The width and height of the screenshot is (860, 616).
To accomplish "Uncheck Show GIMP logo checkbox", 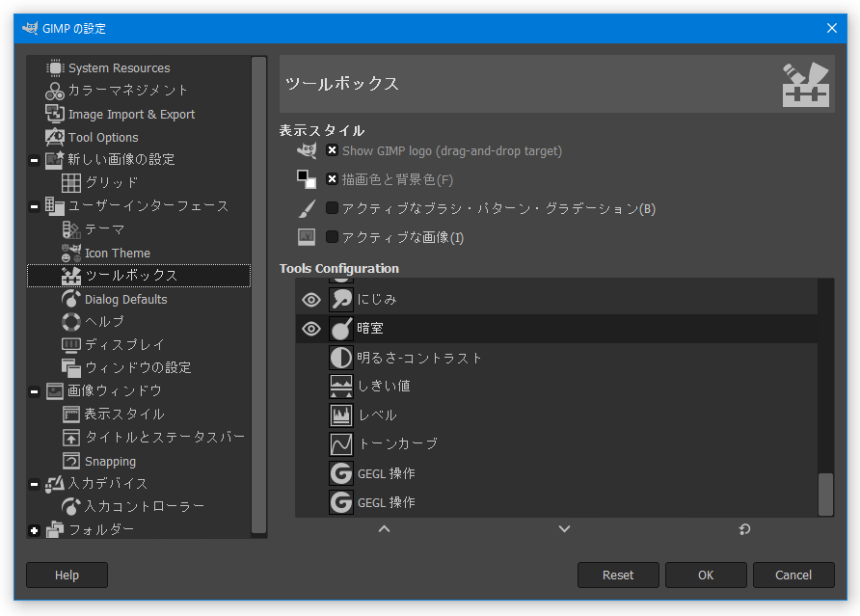I will pyautogui.click(x=332, y=150).
